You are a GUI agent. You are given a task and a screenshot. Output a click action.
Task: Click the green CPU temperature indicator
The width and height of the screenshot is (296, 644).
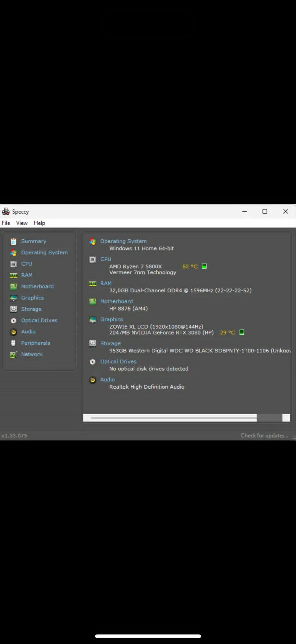(x=204, y=266)
